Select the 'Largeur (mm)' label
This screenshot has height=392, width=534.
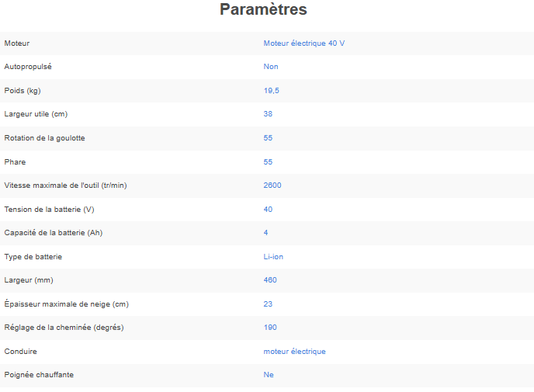(x=29, y=280)
